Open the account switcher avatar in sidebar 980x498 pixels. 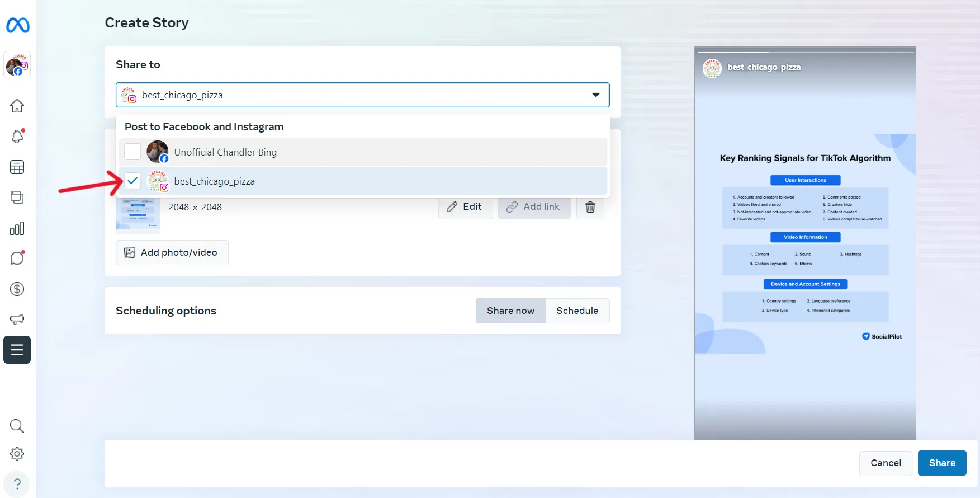pos(17,65)
